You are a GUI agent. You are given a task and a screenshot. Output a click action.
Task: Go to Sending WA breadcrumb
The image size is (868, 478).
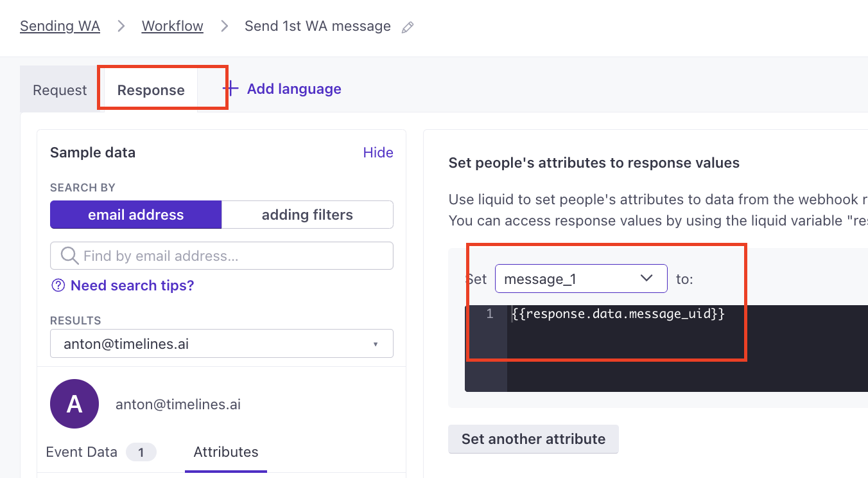click(60, 26)
